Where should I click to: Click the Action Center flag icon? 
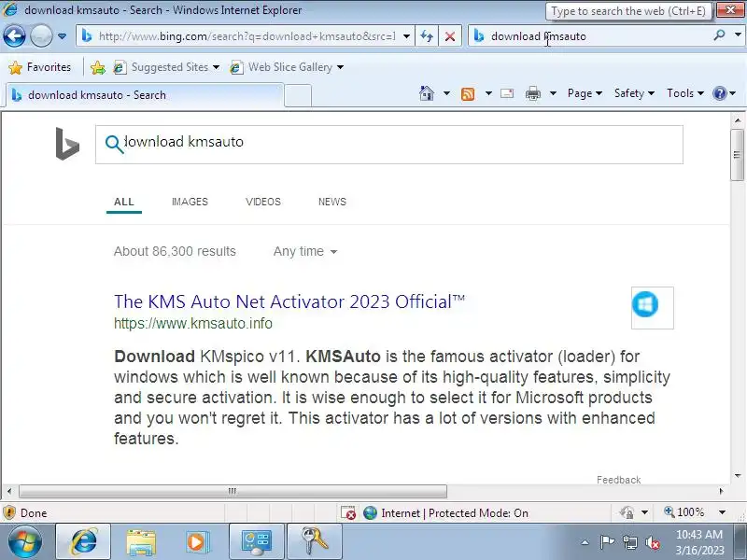click(607, 542)
